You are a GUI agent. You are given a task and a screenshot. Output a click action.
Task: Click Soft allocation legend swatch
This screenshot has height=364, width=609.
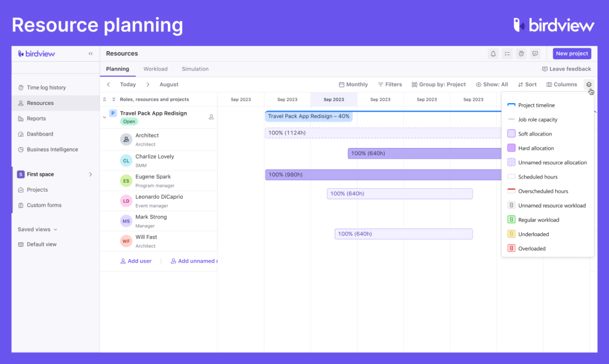pos(512,134)
